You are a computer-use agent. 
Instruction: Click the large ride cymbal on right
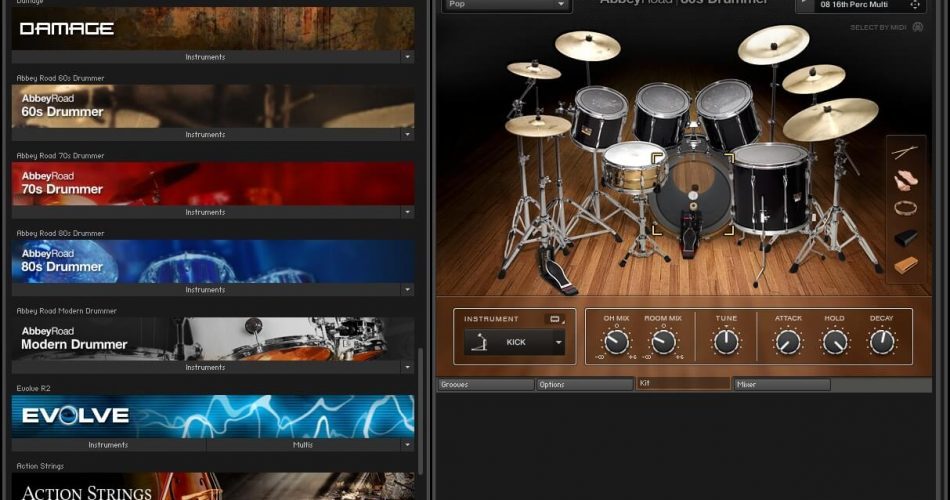tap(830, 119)
